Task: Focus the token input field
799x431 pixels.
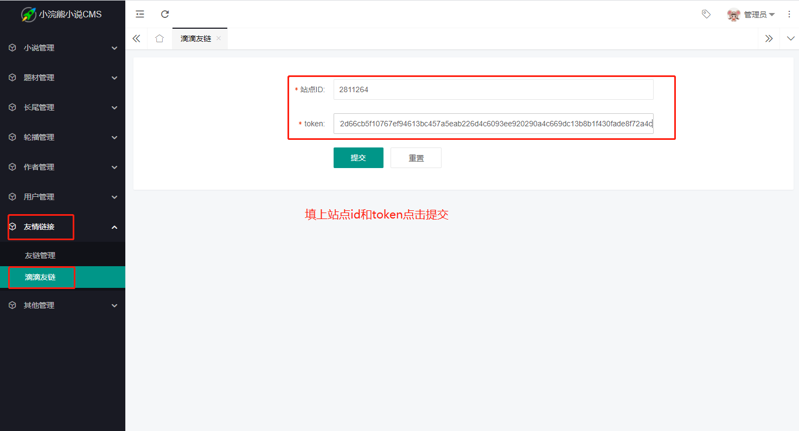Action: pos(493,123)
